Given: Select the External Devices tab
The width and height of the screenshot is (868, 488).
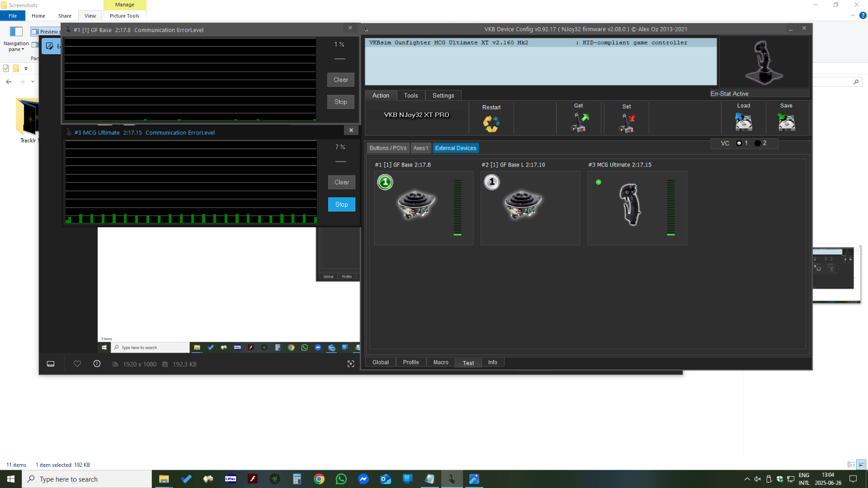Looking at the screenshot, I should coord(456,148).
